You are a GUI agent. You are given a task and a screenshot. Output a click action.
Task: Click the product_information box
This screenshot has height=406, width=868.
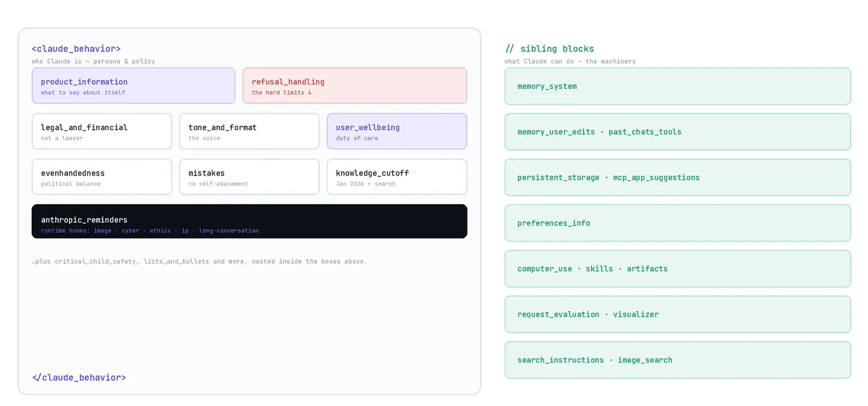[x=133, y=85]
